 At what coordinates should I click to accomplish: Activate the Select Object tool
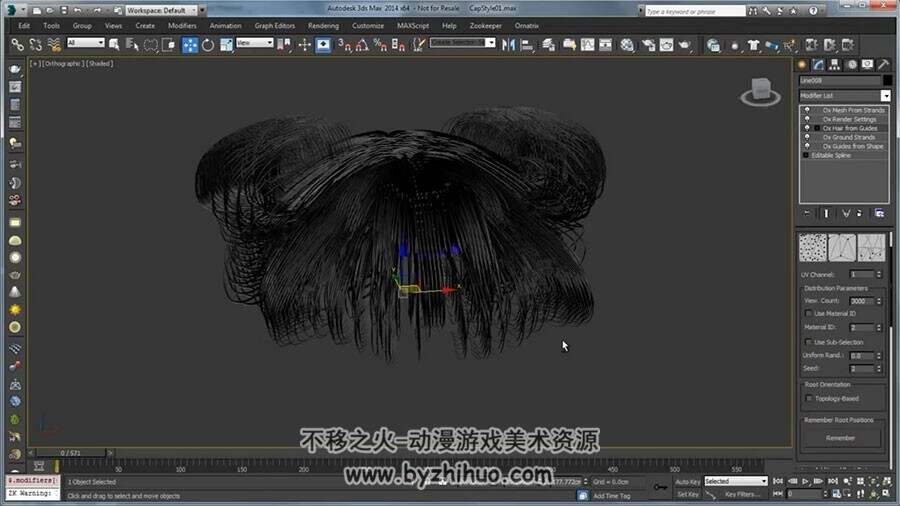(114, 45)
